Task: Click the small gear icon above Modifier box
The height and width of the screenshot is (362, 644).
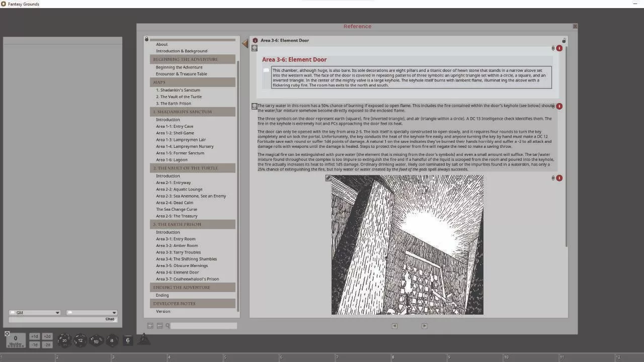Action: pyautogui.click(x=7, y=333)
